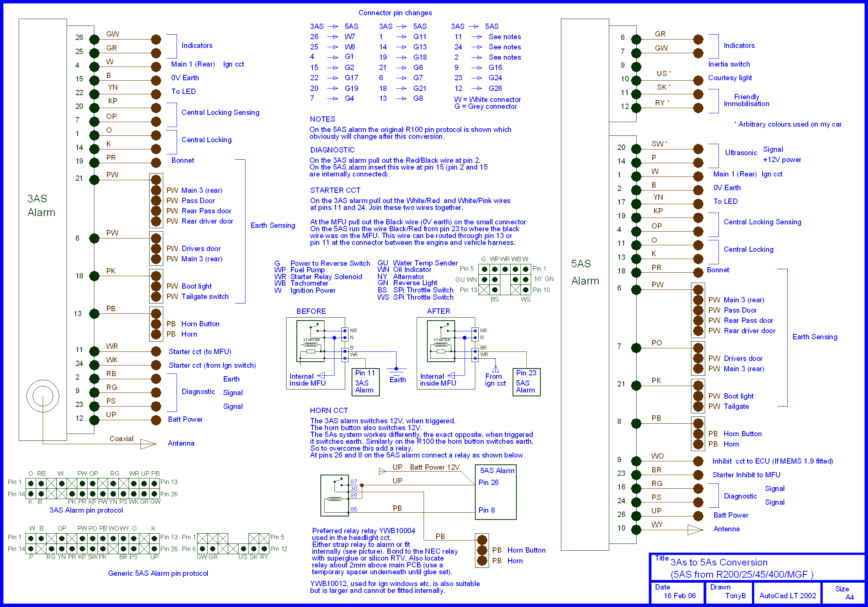
Task: Click the "AFTER" diagram label
Action: 438,311
